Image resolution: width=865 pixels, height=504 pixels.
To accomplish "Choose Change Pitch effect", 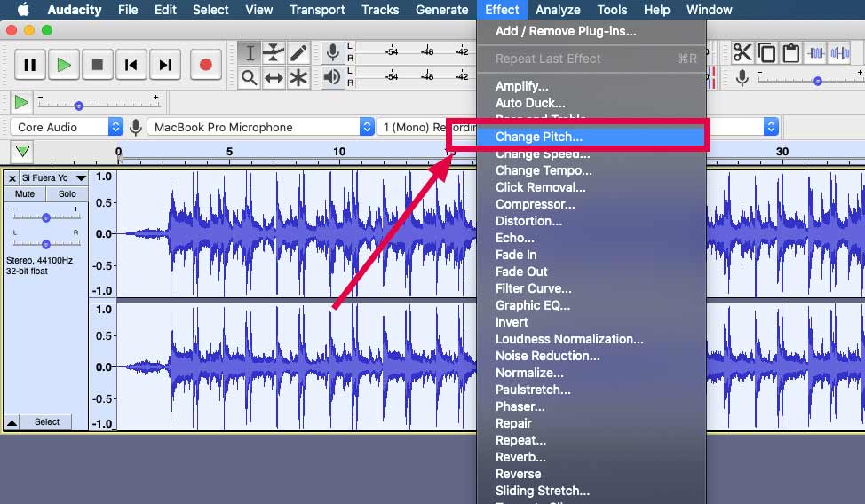I will [591, 136].
